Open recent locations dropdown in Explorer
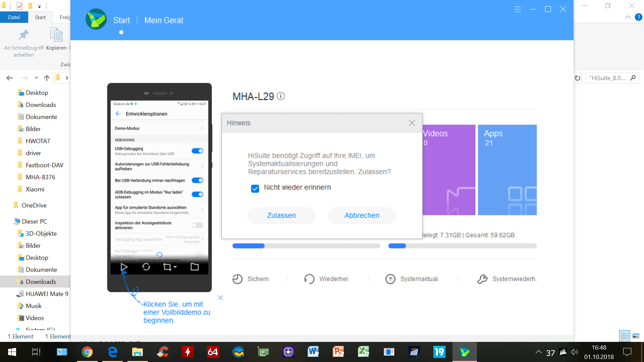This screenshot has width=644, height=362. (36, 78)
